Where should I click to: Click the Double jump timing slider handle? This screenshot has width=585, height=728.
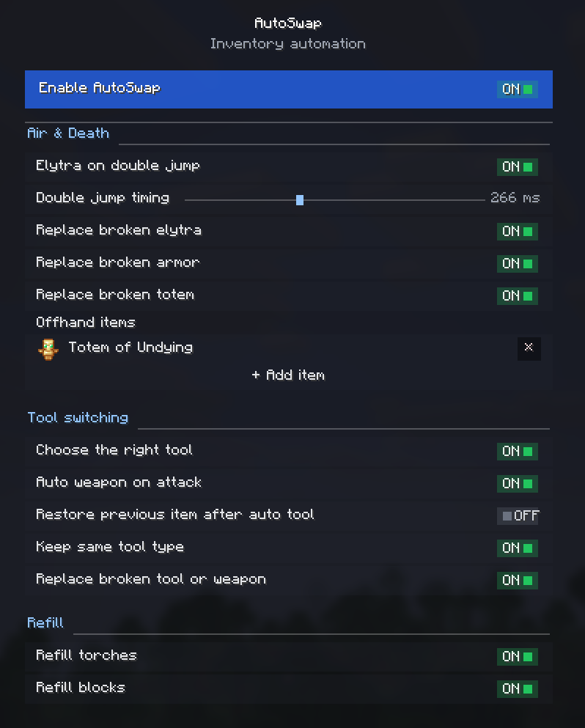(x=300, y=199)
